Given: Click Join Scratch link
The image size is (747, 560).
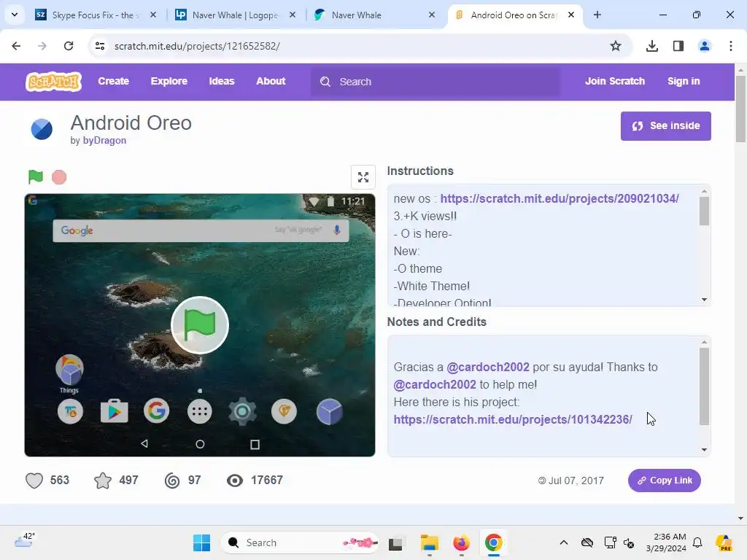Looking at the screenshot, I should (615, 82).
